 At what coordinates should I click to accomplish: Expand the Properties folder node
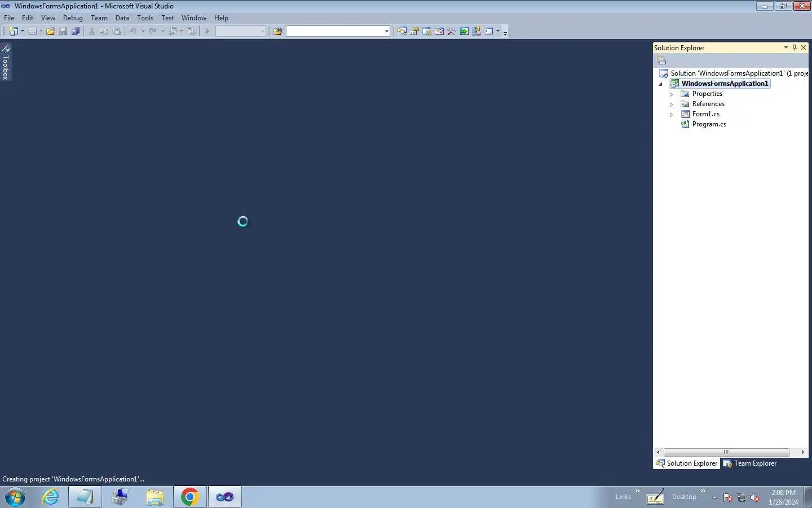coord(671,94)
